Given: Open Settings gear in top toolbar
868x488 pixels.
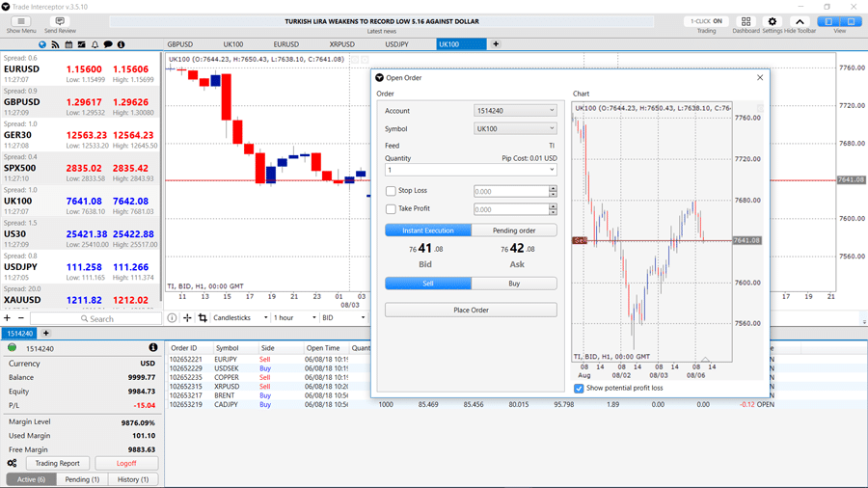Looking at the screenshot, I should coord(773,21).
